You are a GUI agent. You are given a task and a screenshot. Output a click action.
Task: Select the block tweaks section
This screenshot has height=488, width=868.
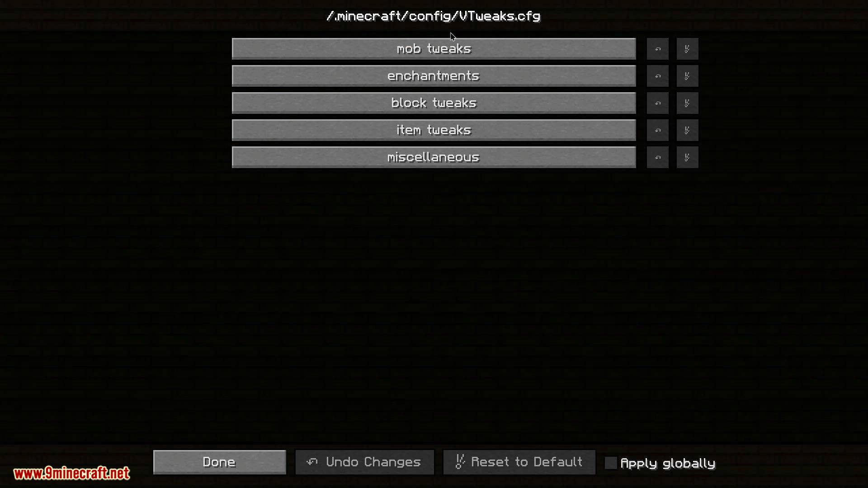(x=434, y=103)
